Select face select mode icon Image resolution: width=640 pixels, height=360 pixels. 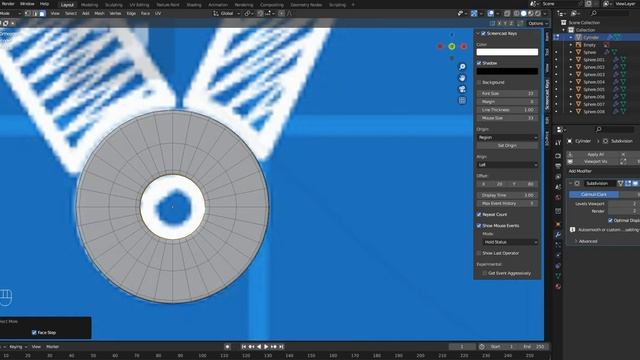click(42, 13)
